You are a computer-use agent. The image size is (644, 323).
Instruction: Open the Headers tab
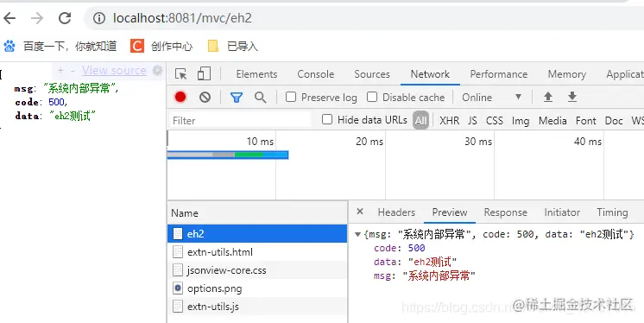coord(396,212)
